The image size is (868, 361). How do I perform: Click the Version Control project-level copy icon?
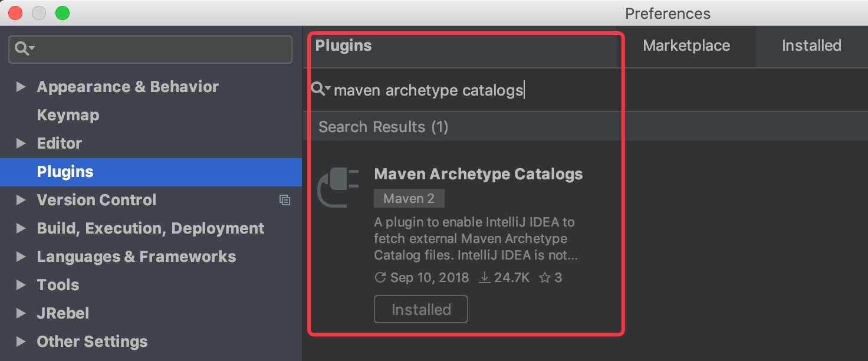pos(285,200)
